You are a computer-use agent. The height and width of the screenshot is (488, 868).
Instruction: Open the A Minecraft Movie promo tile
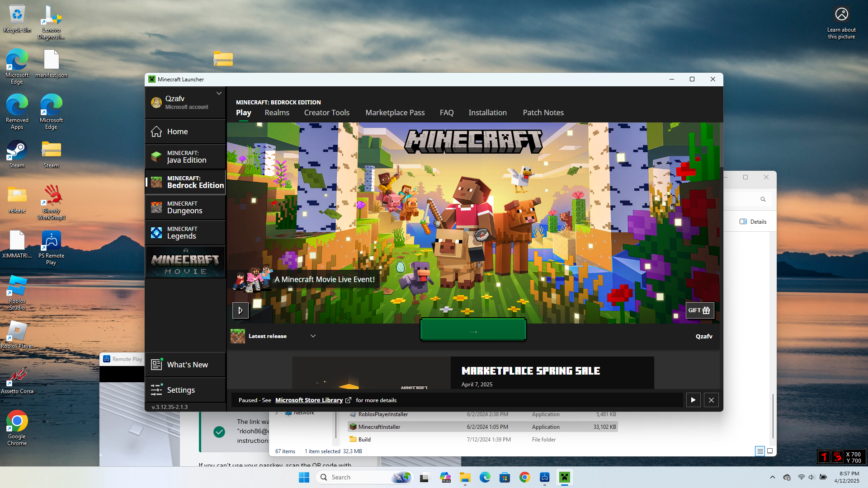185,262
